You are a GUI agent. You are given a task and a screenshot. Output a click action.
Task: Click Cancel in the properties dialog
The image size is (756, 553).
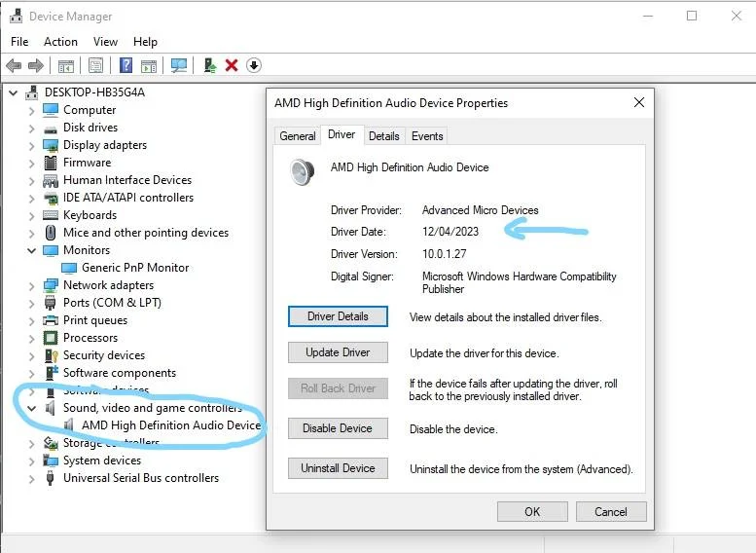(x=611, y=511)
